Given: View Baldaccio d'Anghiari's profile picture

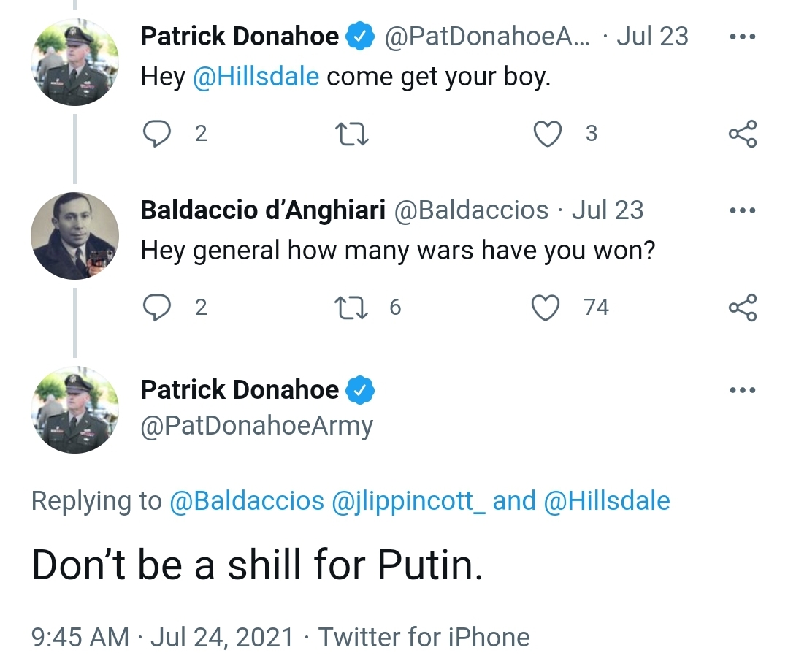Looking at the screenshot, I should click(x=75, y=236).
